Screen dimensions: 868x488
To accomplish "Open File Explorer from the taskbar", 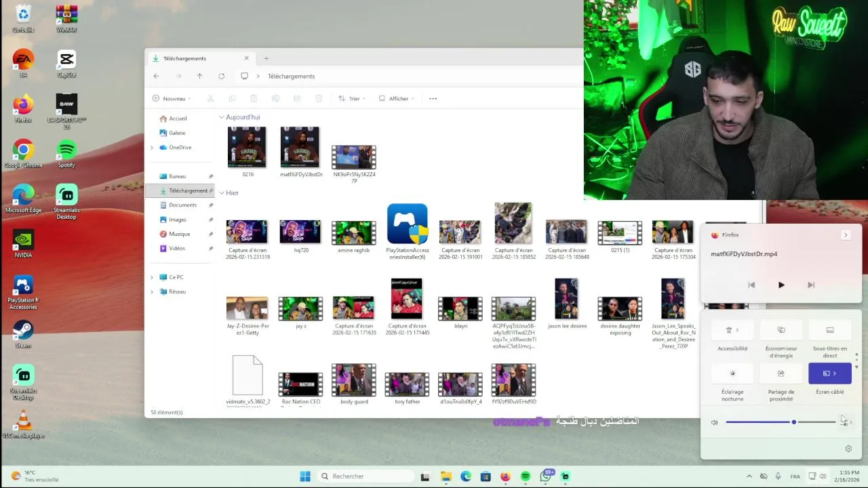I will [446, 476].
